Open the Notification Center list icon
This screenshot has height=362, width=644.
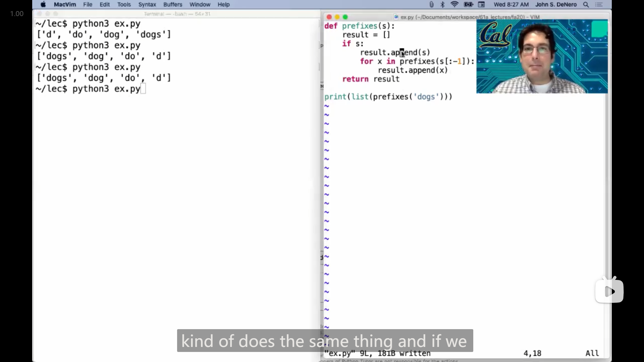599,5
